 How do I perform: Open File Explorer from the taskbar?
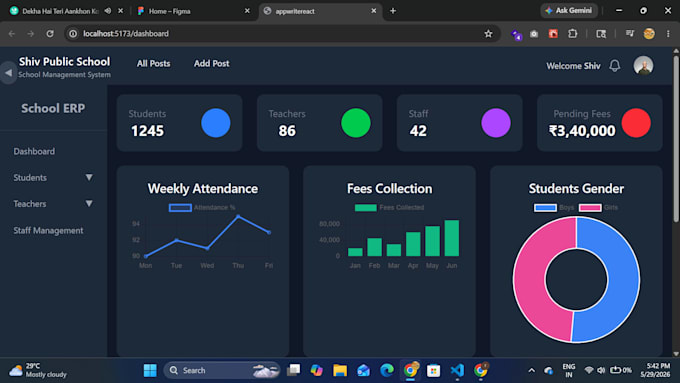pos(340,370)
